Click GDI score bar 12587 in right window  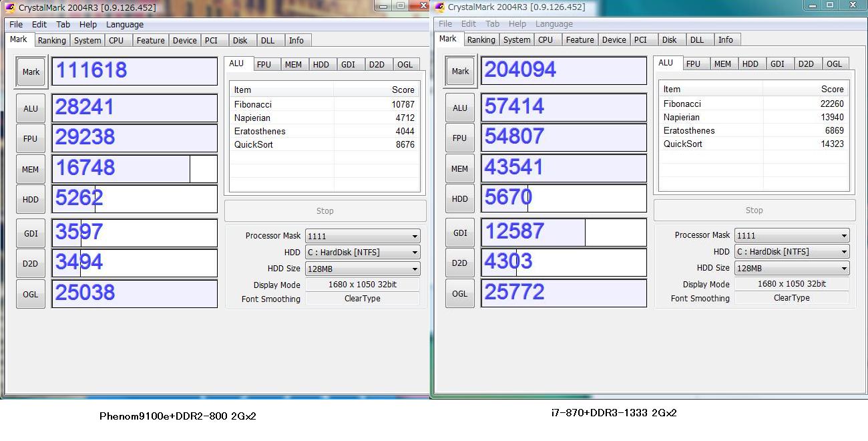[564, 233]
